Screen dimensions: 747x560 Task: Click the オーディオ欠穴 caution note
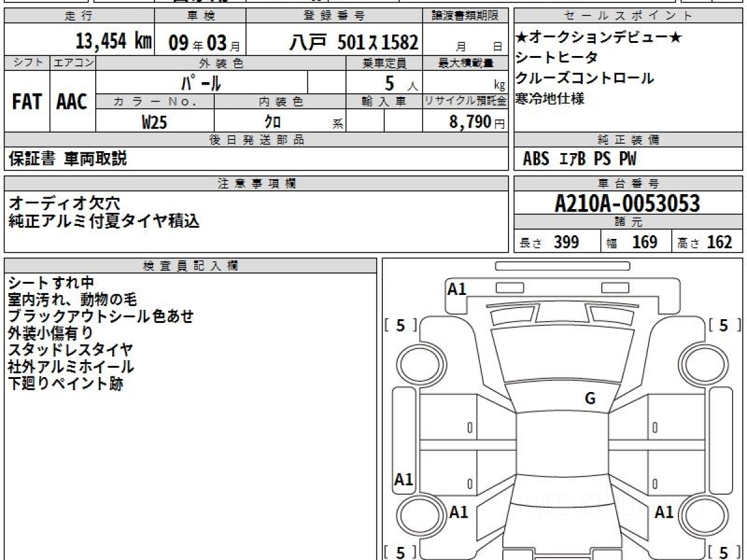point(65,203)
